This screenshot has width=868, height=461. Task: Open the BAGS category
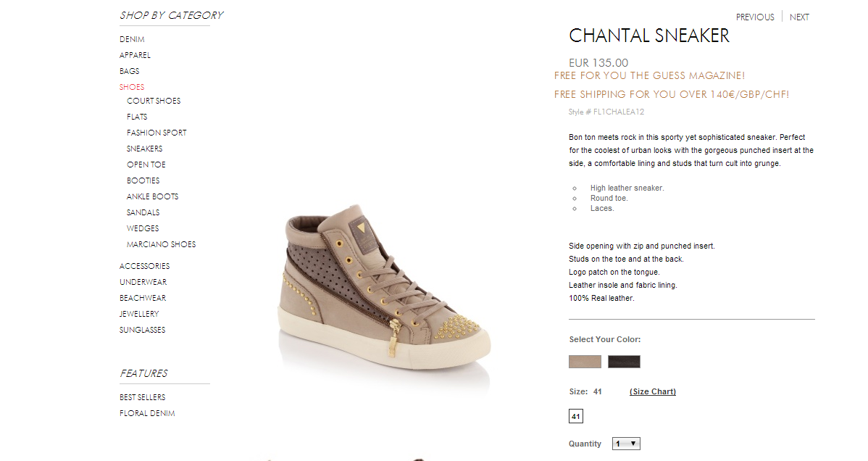(130, 72)
